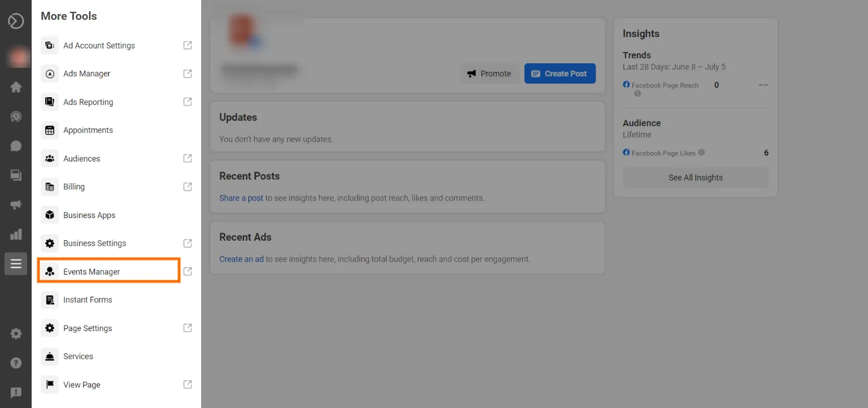Image resolution: width=868 pixels, height=408 pixels.
Task: Open Appointments in the More Tools menu
Action: click(x=88, y=130)
